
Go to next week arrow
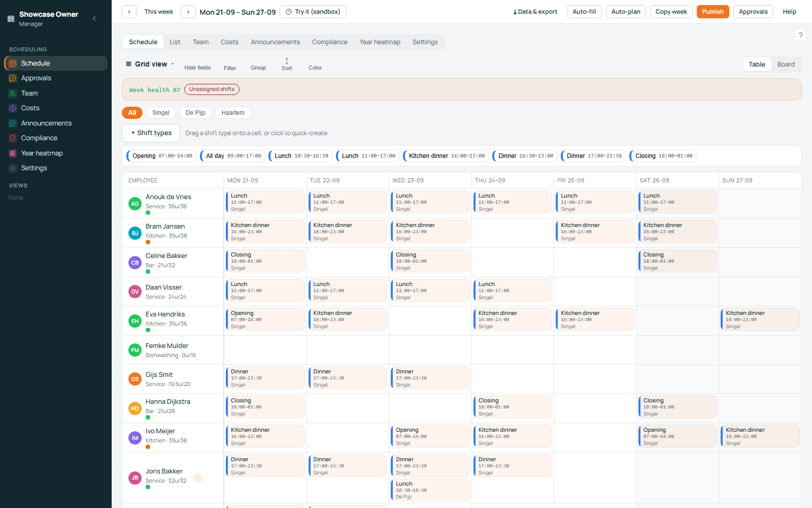(188, 12)
